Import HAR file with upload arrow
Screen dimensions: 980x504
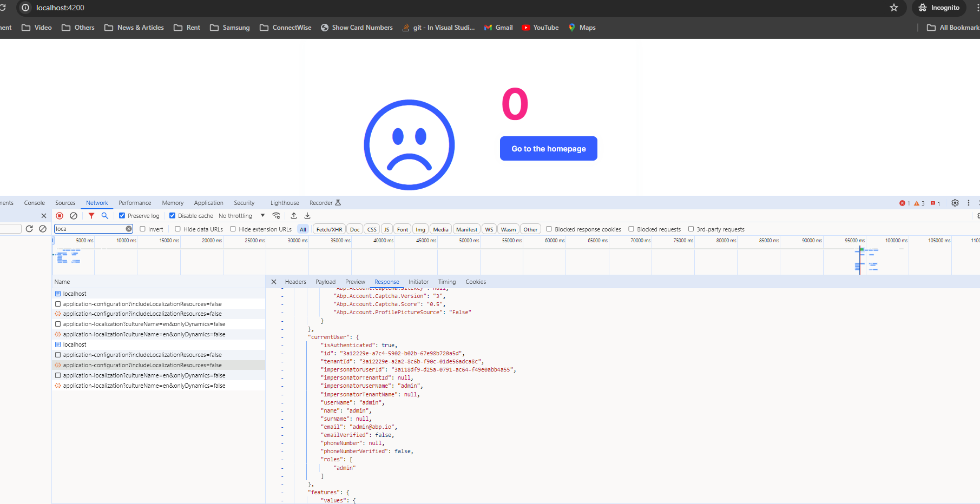[x=294, y=216]
